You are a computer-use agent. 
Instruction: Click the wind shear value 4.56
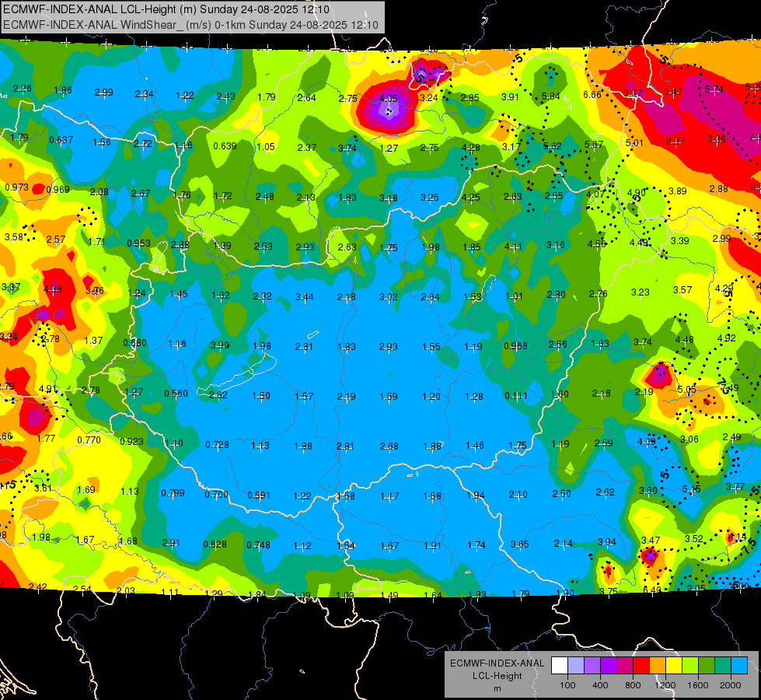click(x=596, y=244)
